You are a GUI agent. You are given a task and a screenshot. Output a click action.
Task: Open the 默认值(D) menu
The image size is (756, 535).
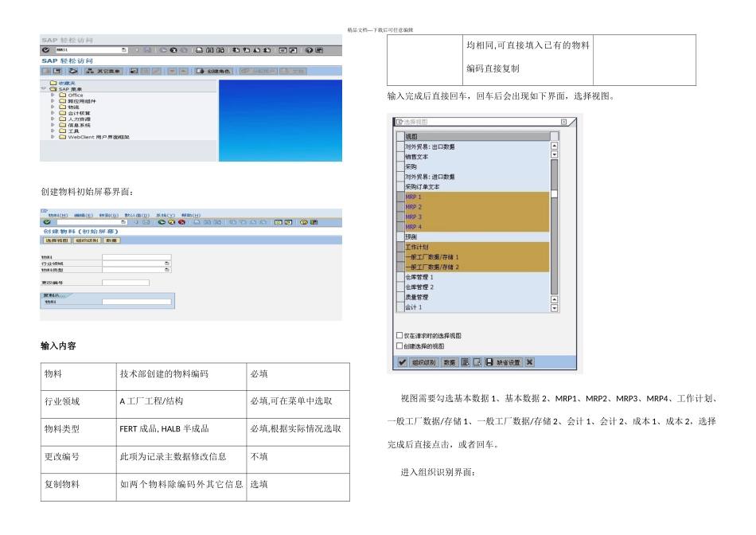137,215
